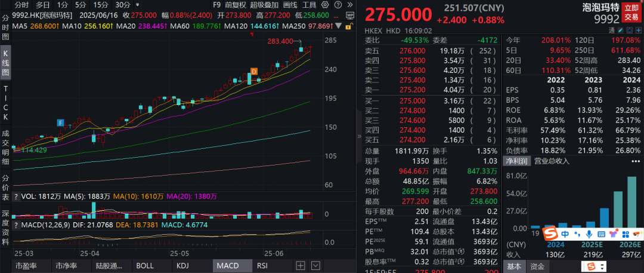Screen dimensions: 644x273
Task: Open 画线 drawing tools
Action: point(290,5)
